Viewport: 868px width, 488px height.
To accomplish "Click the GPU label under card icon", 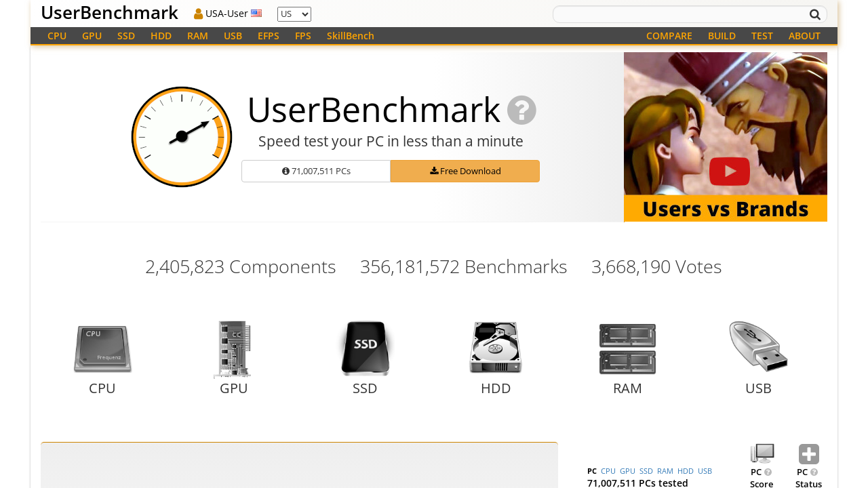I will click(x=233, y=388).
